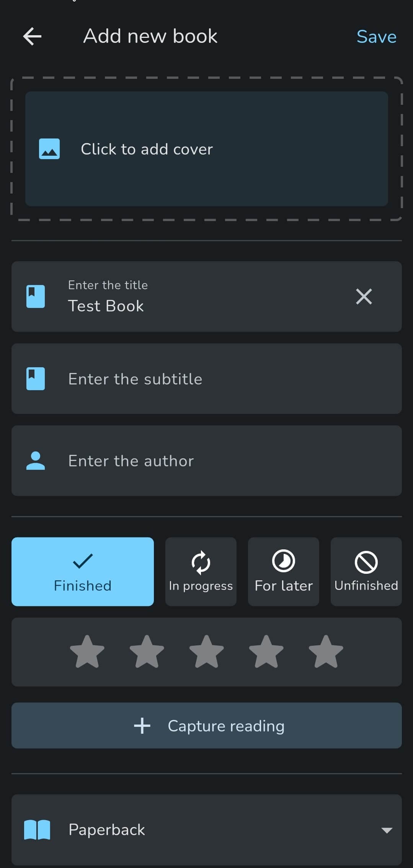Tap the back arrow icon

[32, 37]
